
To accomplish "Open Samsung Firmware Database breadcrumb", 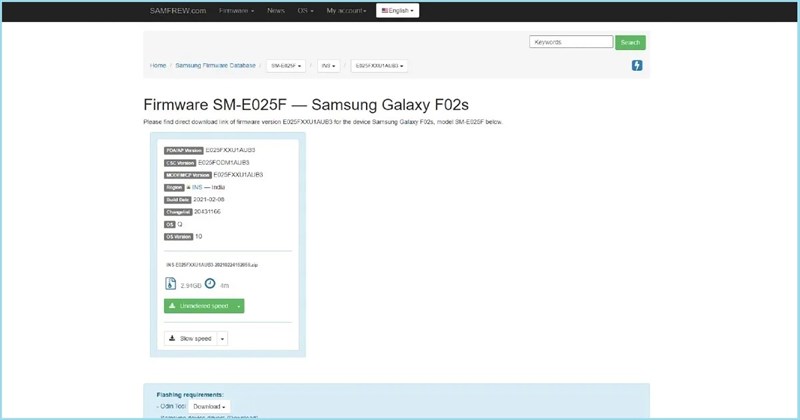I will (215, 65).
